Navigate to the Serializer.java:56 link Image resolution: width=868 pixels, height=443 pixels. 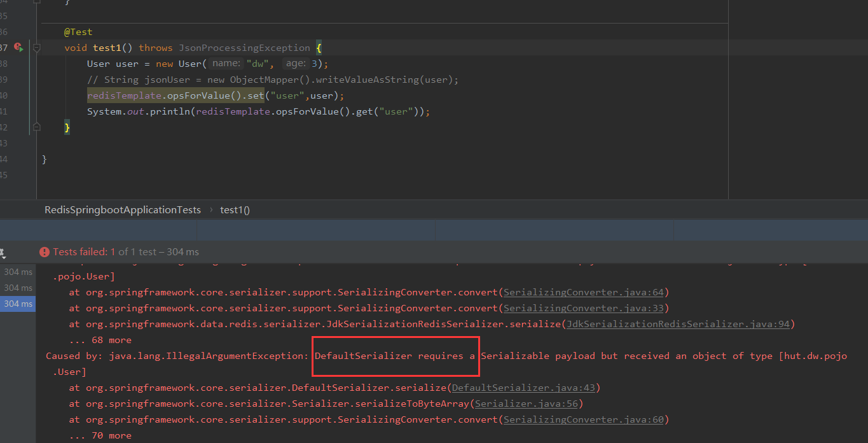(526, 404)
